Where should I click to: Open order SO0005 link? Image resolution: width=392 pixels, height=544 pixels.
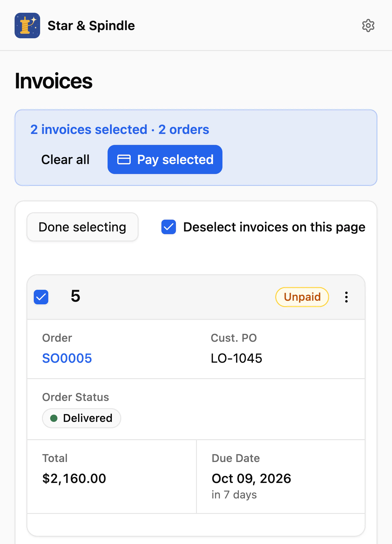click(67, 358)
